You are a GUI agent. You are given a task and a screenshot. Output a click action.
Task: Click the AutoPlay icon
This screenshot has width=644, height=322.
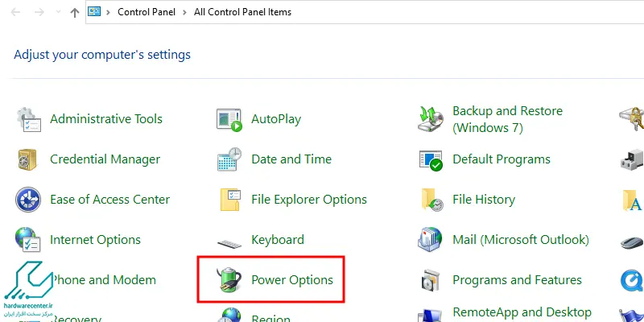click(229, 119)
